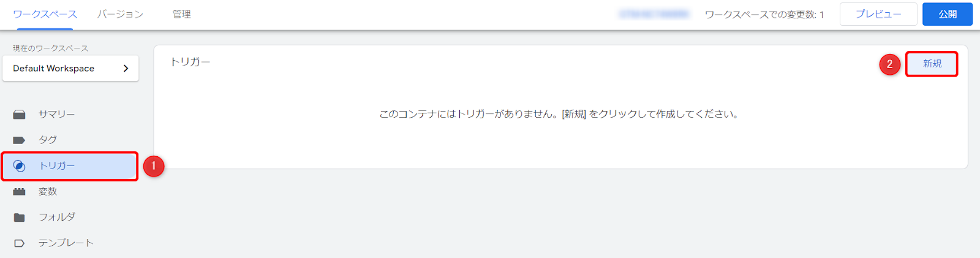Viewport: 980px width, 258px height.
Task: Open ワークスペースでの変更数: 1 link
Action: tap(764, 14)
